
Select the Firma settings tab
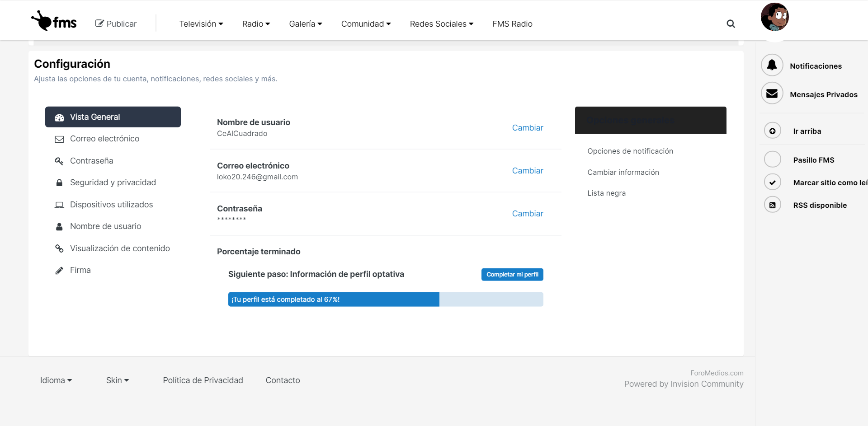[80, 270]
